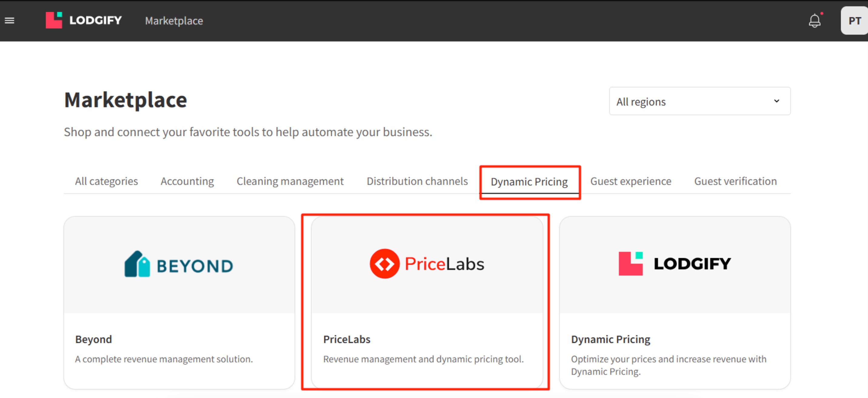
Task: Click the Beyond logo thumbnail
Action: pos(179,264)
